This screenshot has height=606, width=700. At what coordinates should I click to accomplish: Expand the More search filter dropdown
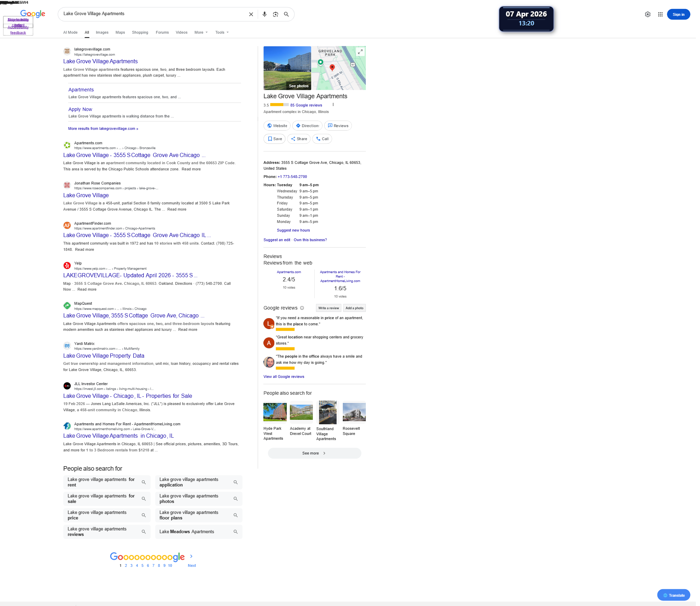click(x=201, y=32)
